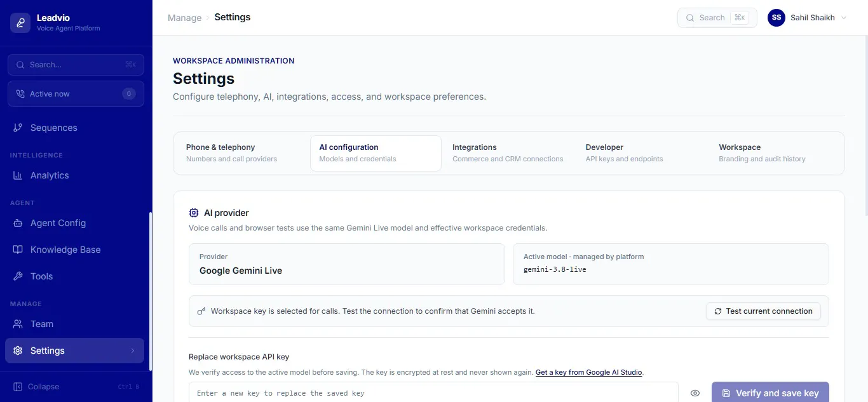The height and width of the screenshot is (402, 868).
Task: Click the new workspace API key field
Action: tap(433, 393)
